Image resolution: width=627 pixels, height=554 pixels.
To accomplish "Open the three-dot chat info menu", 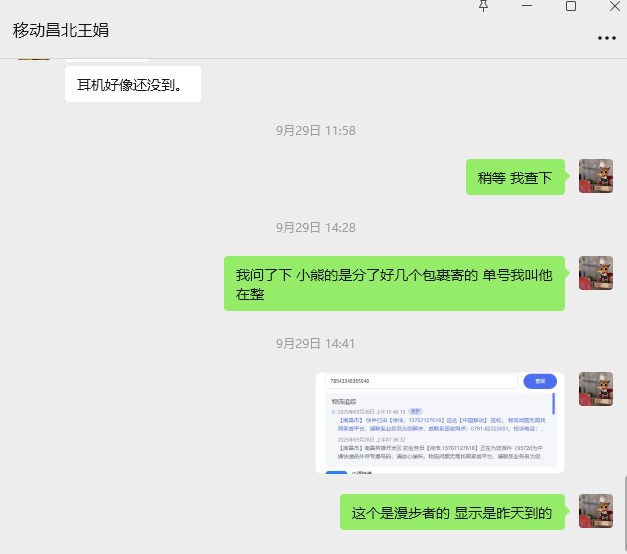I will (606, 37).
